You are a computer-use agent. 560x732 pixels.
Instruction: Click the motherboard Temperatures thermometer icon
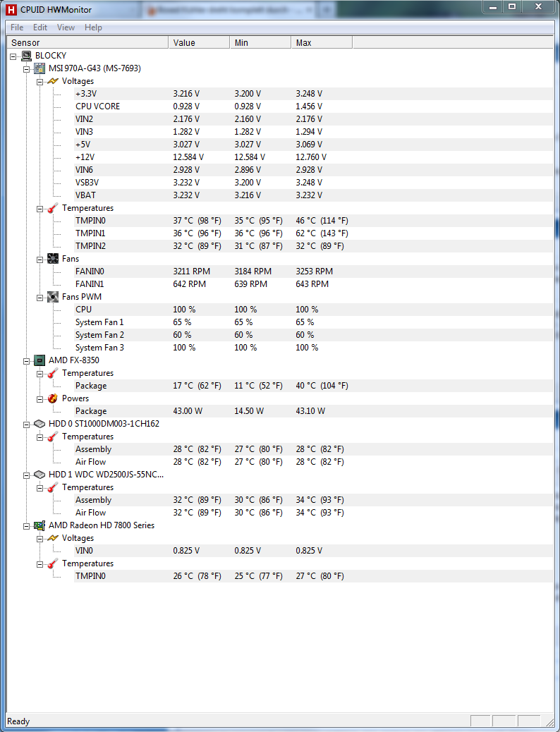pyautogui.click(x=53, y=208)
